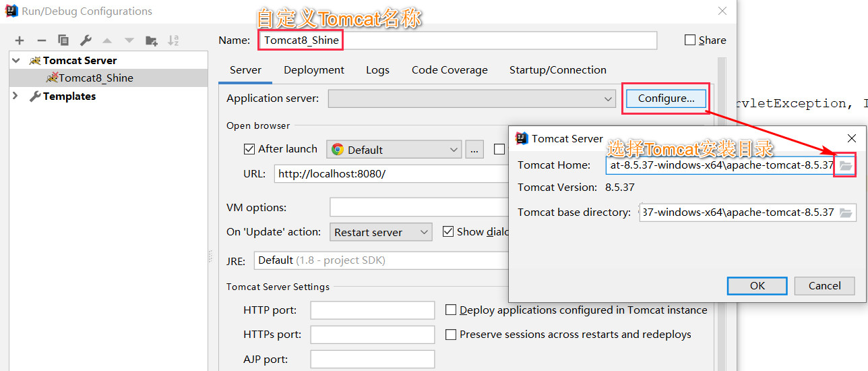Browse for the Tomcat base directory folder icon

pyautogui.click(x=846, y=212)
